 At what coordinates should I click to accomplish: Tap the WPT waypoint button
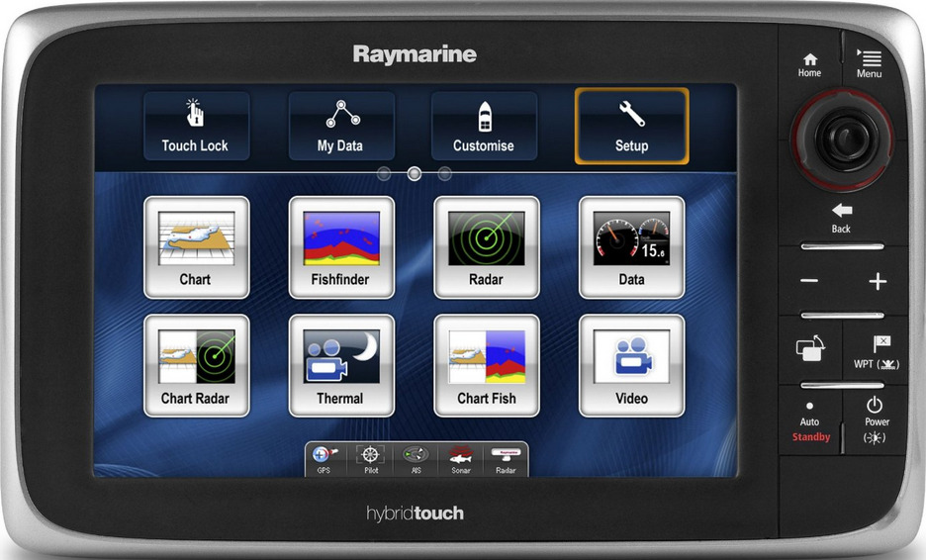pos(877,352)
